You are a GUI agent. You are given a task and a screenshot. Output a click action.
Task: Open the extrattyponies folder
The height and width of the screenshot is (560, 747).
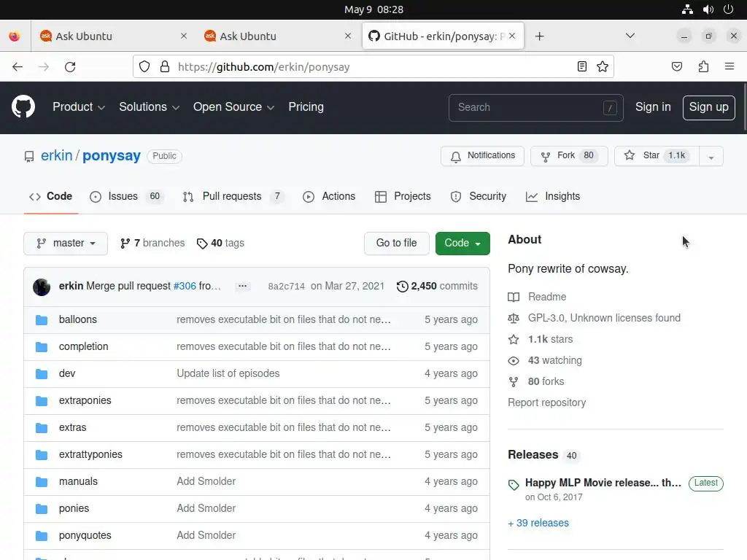[90, 455]
